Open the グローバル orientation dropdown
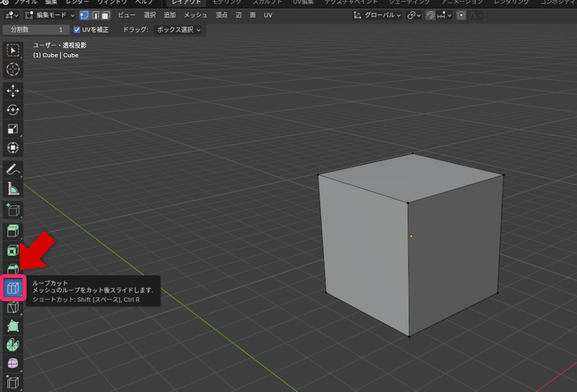Screen dimensions: 577x392 [x=377, y=15]
